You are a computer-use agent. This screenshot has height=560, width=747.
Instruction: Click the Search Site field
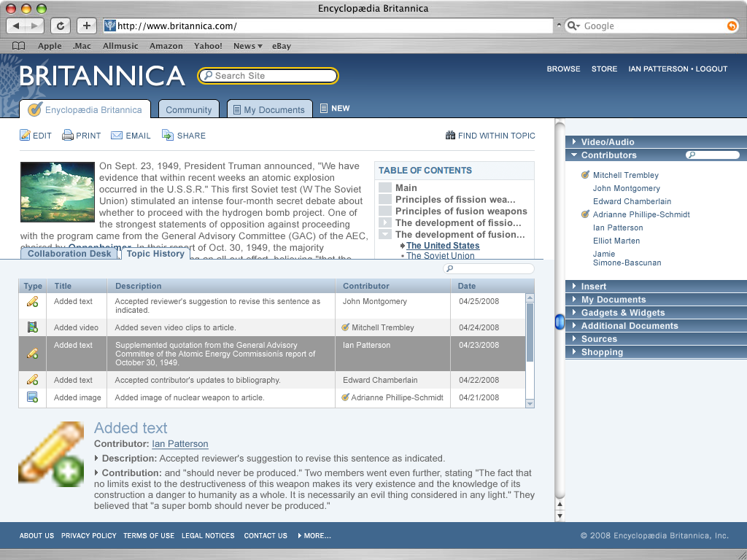point(268,76)
